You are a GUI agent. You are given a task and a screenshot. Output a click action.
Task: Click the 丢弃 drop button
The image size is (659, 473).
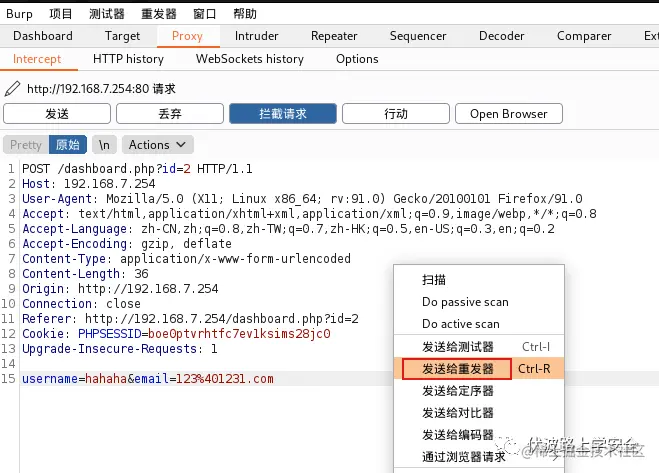[170, 114]
